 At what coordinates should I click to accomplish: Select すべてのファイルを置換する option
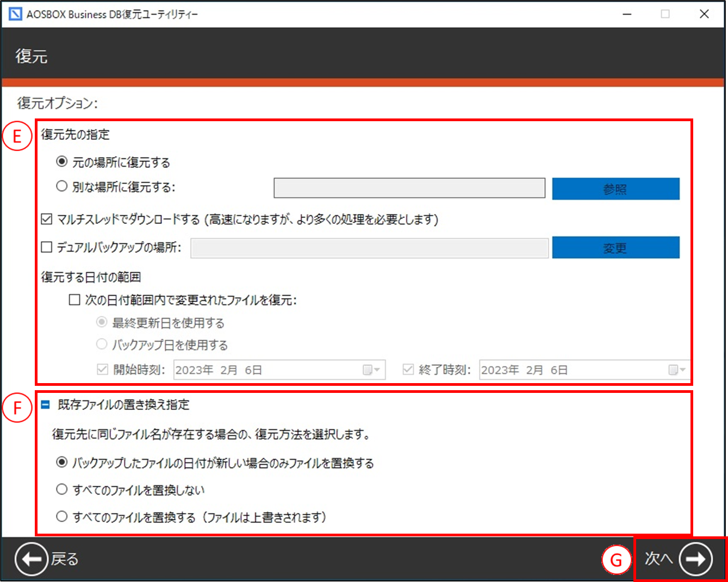tap(62, 516)
